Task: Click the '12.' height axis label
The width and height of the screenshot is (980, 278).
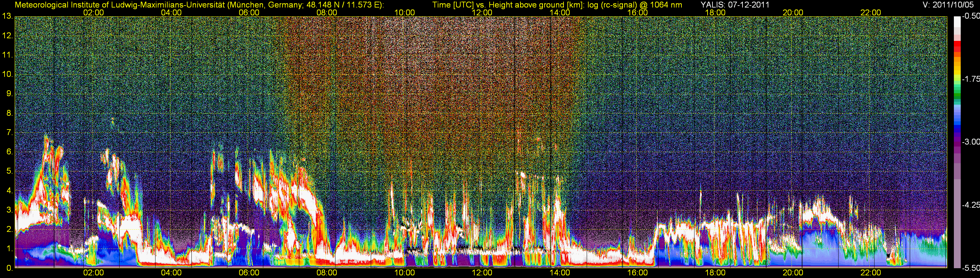Action: (8, 36)
